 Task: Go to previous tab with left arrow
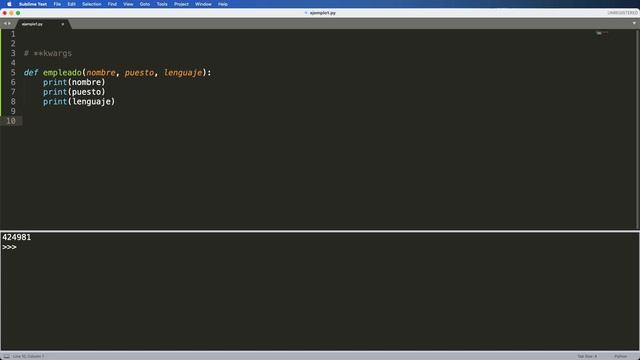(x=5, y=24)
